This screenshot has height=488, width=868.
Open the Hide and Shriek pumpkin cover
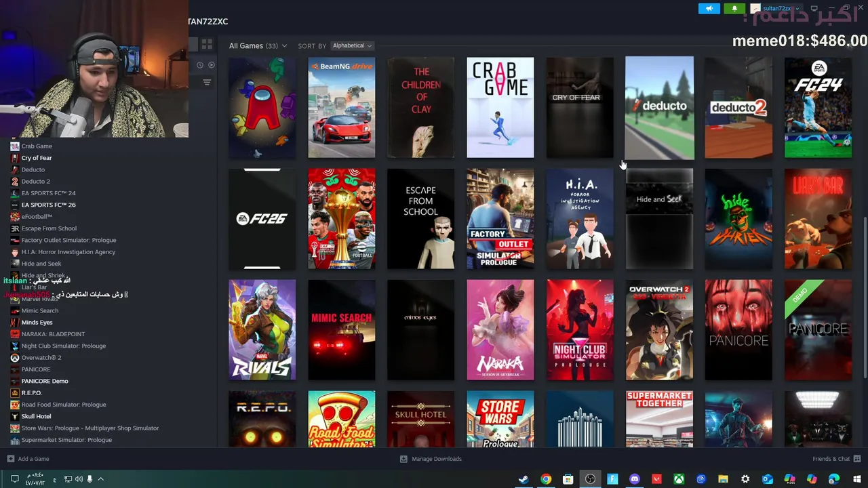pos(738,218)
